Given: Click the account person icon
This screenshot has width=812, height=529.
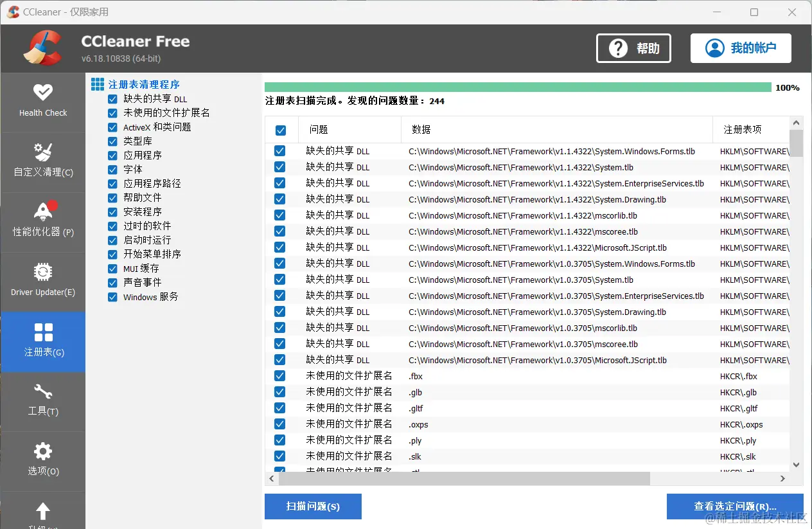Looking at the screenshot, I should [714, 48].
